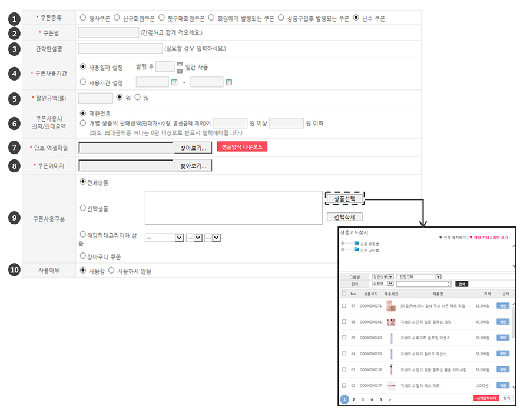Click the 상품선택 button
The image size is (530, 420).
click(x=344, y=199)
